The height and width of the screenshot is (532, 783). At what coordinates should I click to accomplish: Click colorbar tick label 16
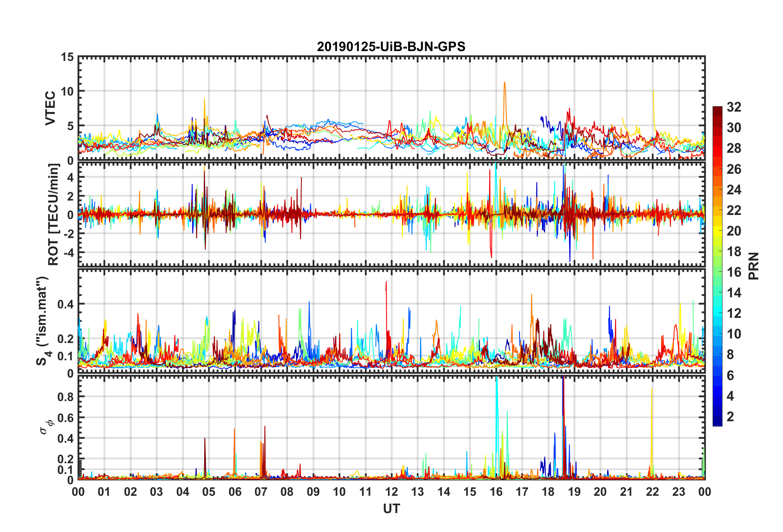734,272
